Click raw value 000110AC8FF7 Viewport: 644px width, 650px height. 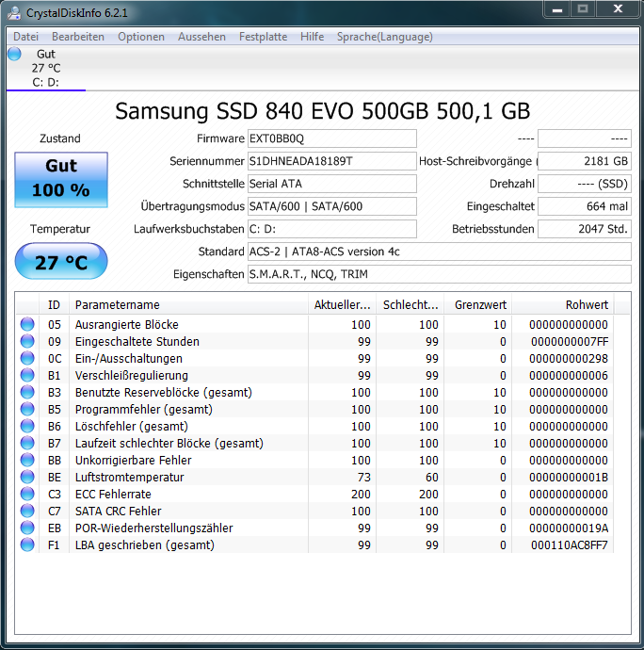tap(570, 545)
